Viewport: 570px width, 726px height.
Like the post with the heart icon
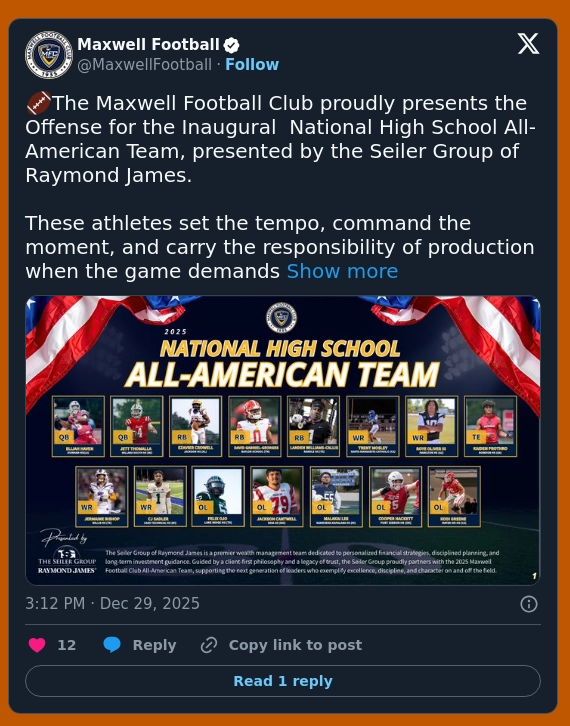[37, 645]
